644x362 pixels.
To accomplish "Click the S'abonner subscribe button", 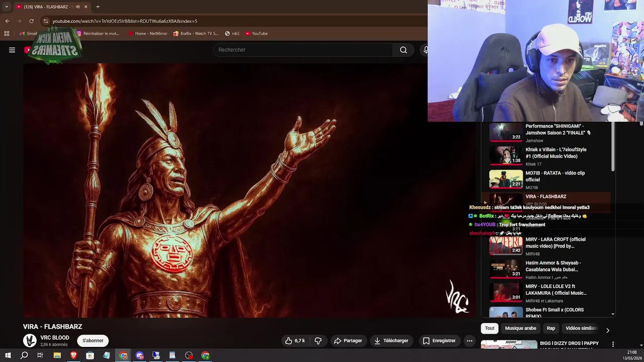I will pos(93,340).
